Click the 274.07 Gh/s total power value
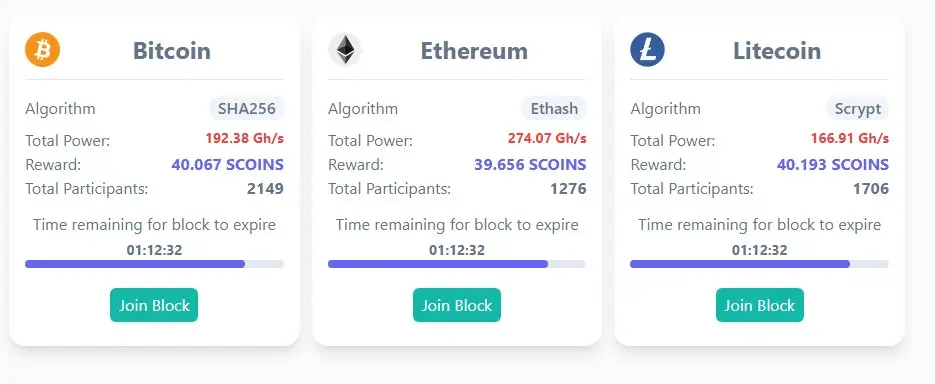This screenshot has width=935, height=384. click(x=547, y=139)
